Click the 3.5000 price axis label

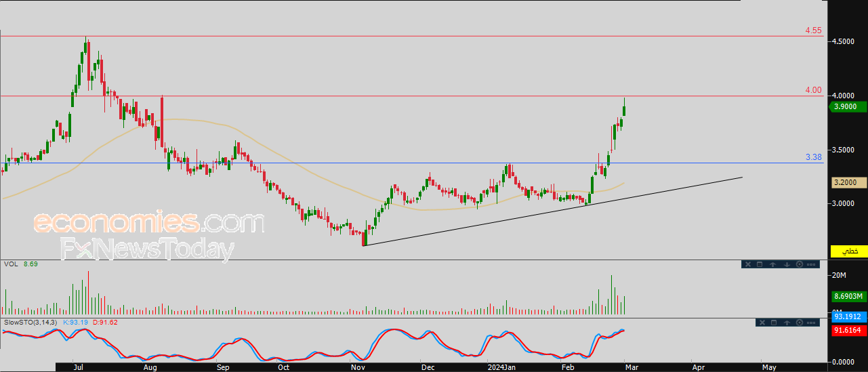coord(844,150)
